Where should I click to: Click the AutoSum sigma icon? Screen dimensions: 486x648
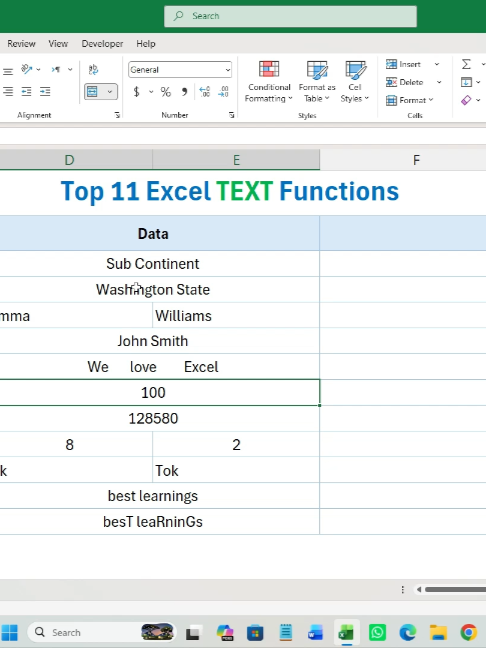tap(466, 64)
